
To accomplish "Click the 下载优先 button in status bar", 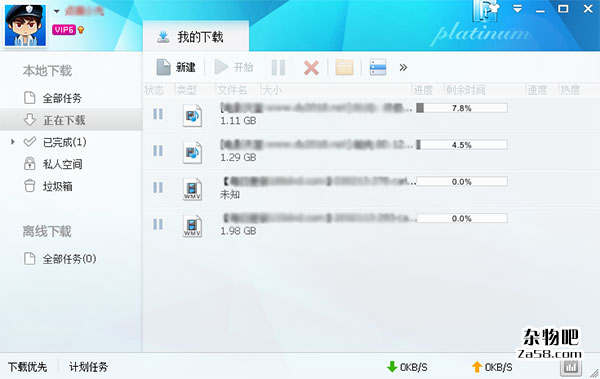I will (28, 367).
